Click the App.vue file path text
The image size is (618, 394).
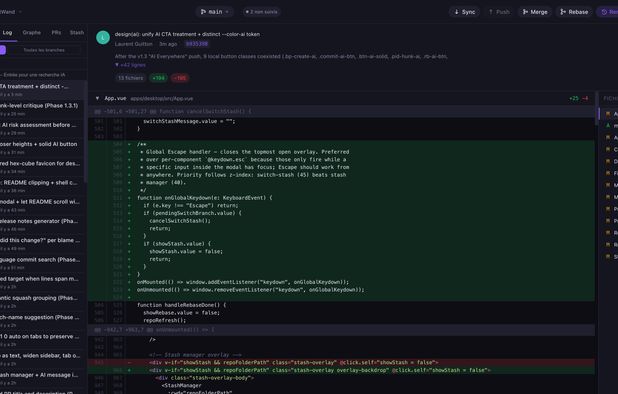click(162, 98)
